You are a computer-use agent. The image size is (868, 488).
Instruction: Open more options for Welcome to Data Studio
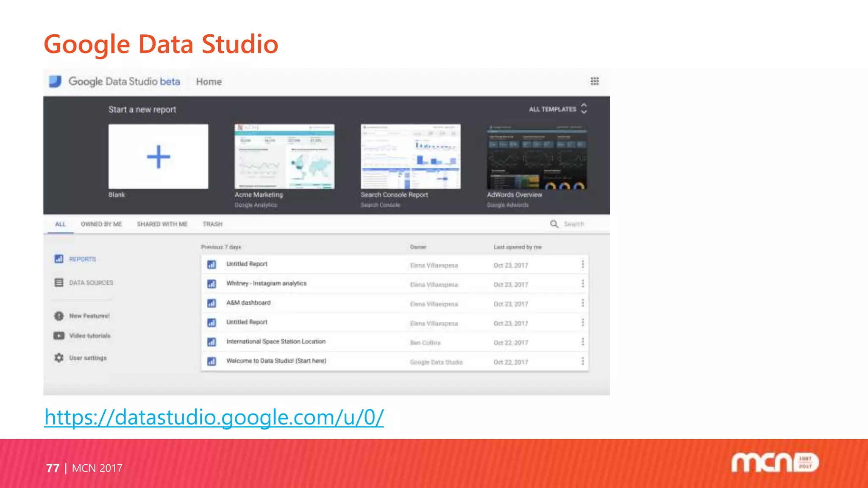pos(583,361)
